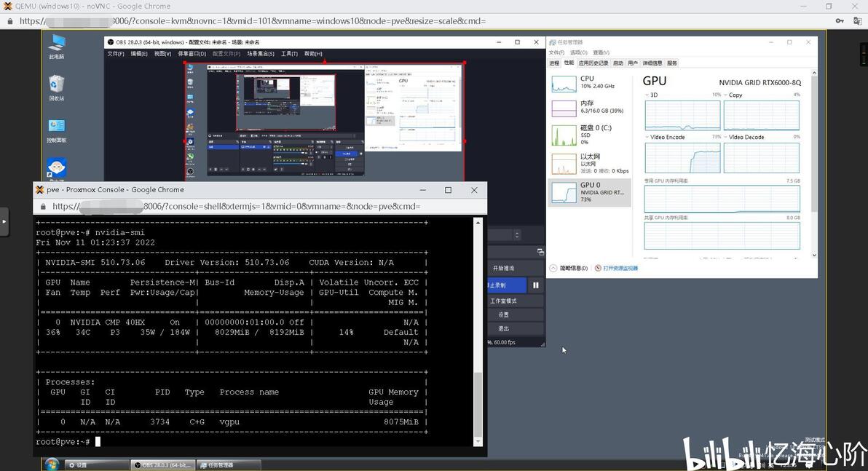The width and height of the screenshot is (868, 471).
Task: Open OBS 工具(T) menu
Action: [289, 54]
